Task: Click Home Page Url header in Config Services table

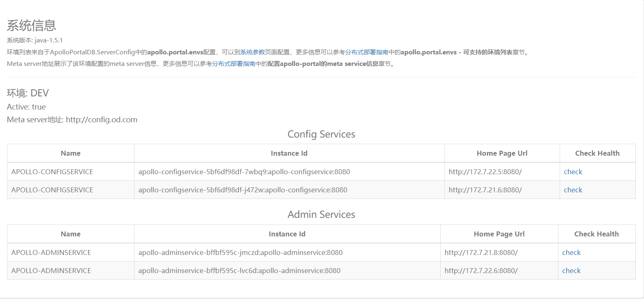Action: pyautogui.click(x=502, y=153)
